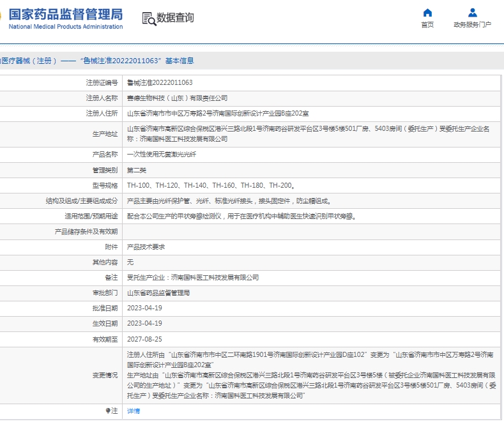Click the 结构及组成/主要组成成分 label
This screenshot has height=424, width=504.
tap(82, 201)
